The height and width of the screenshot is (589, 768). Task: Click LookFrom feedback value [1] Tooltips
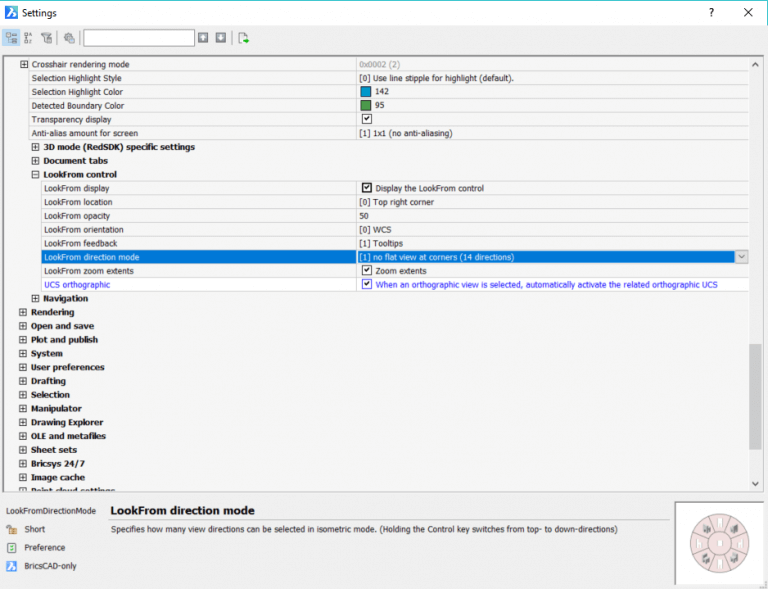(381, 243)
